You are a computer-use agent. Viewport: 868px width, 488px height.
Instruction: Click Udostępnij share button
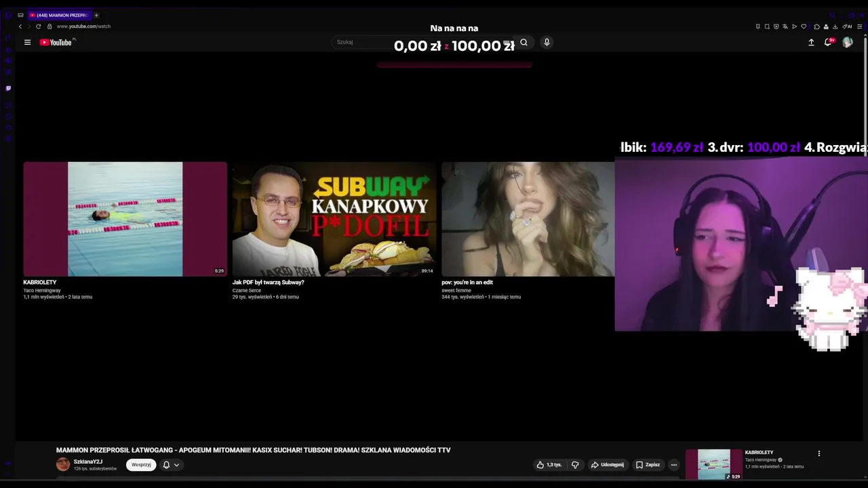coord(607,465)
